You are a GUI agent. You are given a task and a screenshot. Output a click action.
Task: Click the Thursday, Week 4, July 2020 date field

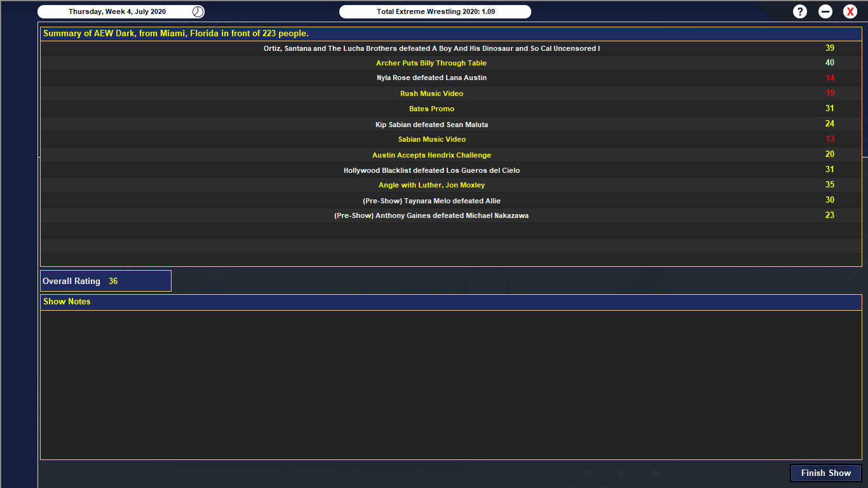(117, 11)
